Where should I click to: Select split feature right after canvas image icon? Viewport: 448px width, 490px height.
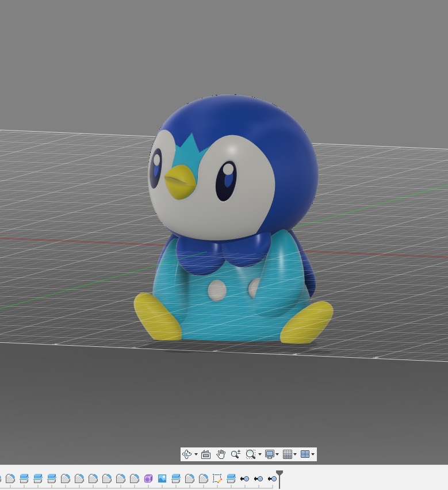click(x=176, y=478)
